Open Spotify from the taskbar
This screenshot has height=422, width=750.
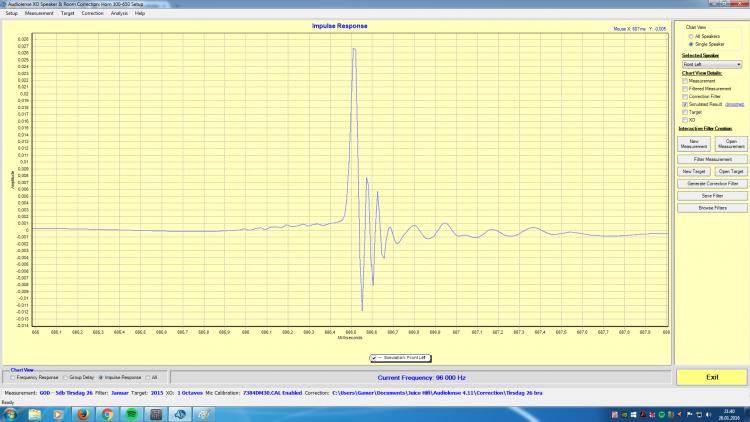tap(132, 414)
